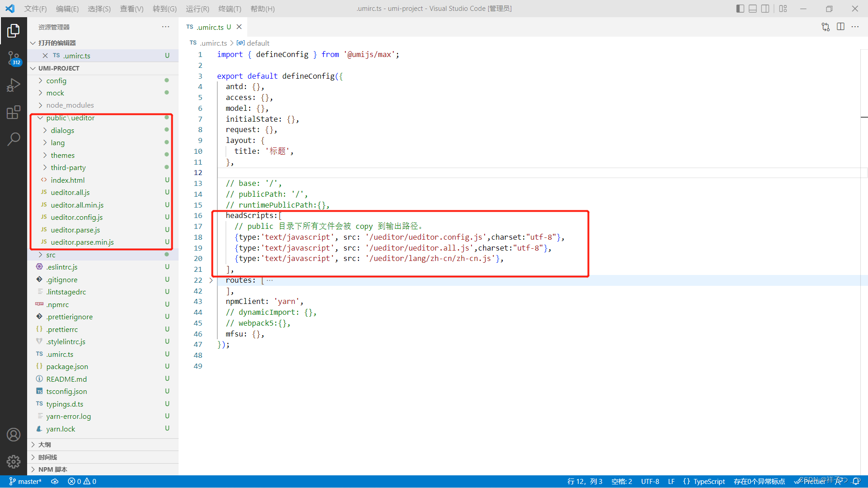
Task: Open the compare changes icon in editor toolbar
Action: [826, 27]
